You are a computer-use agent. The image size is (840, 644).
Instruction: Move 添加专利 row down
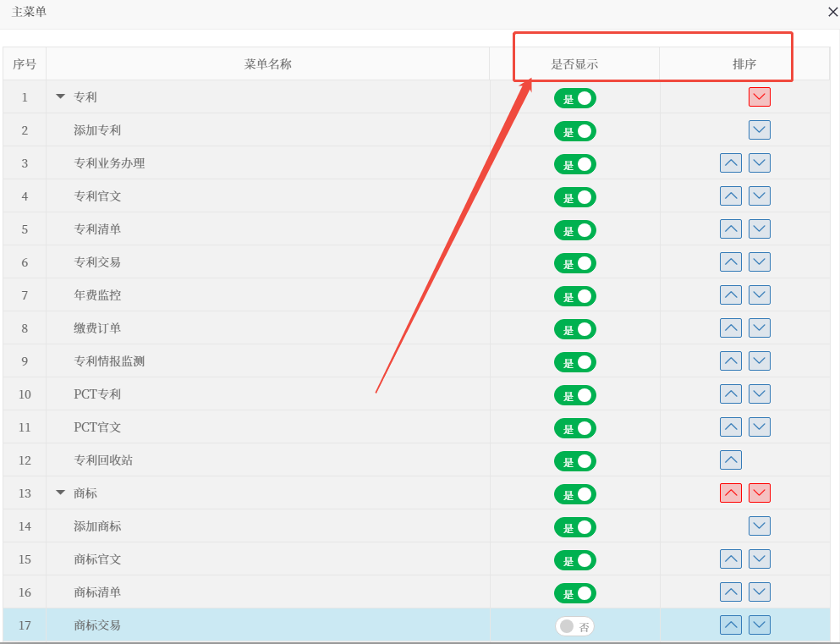759,130
